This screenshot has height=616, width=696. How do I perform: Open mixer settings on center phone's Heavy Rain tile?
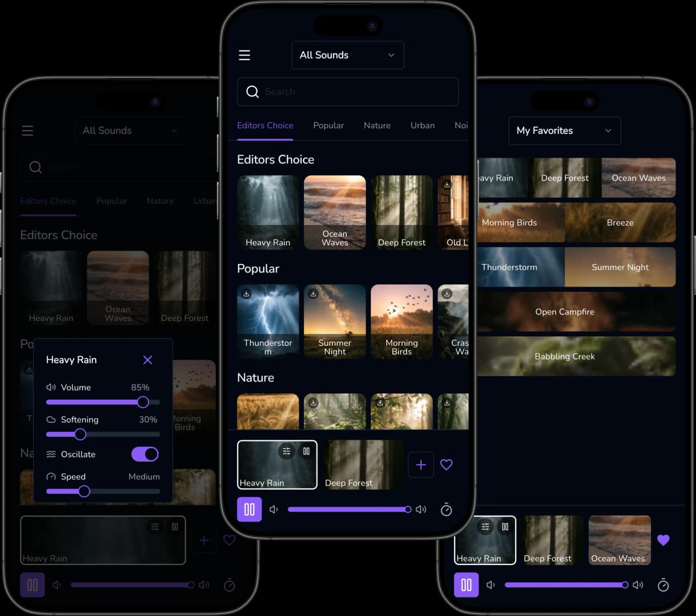[x=287, y=451]
